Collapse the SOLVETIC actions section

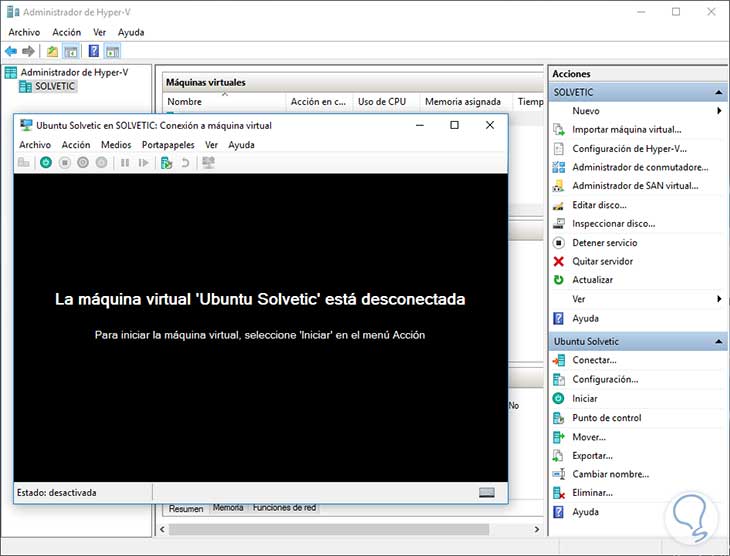click(x=719, y=92)
